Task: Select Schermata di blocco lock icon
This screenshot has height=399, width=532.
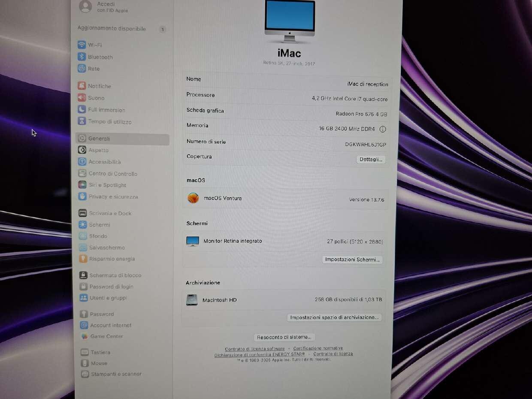Action: [x=83, y=275]
